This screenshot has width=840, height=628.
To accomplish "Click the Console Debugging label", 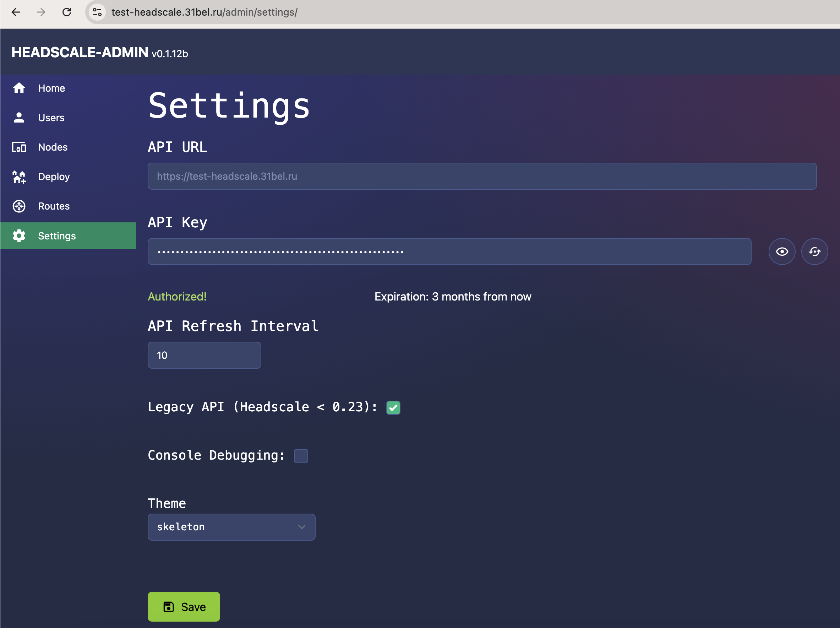I will click(217, 455).
